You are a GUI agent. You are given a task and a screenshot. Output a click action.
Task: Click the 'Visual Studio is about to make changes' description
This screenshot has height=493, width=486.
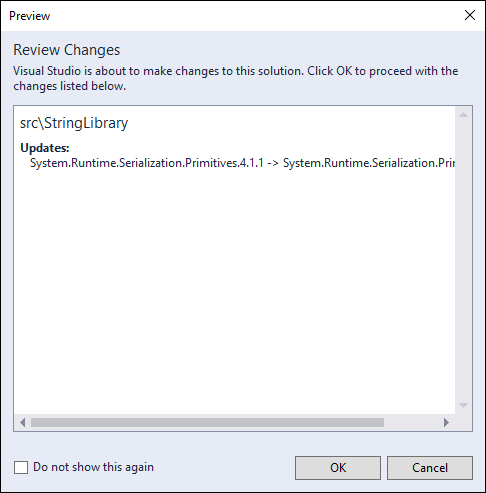point(236,78)
